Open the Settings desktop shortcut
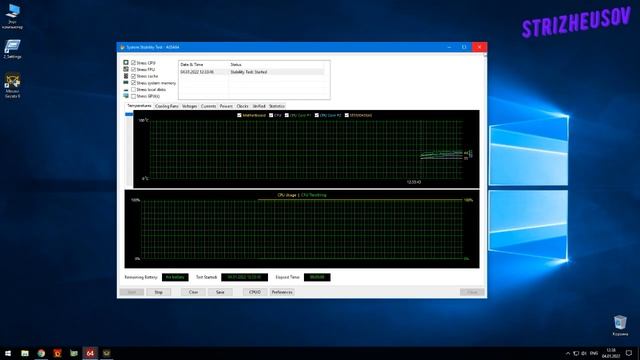This screenshot has width=640, height=360. tap(13, 49)
